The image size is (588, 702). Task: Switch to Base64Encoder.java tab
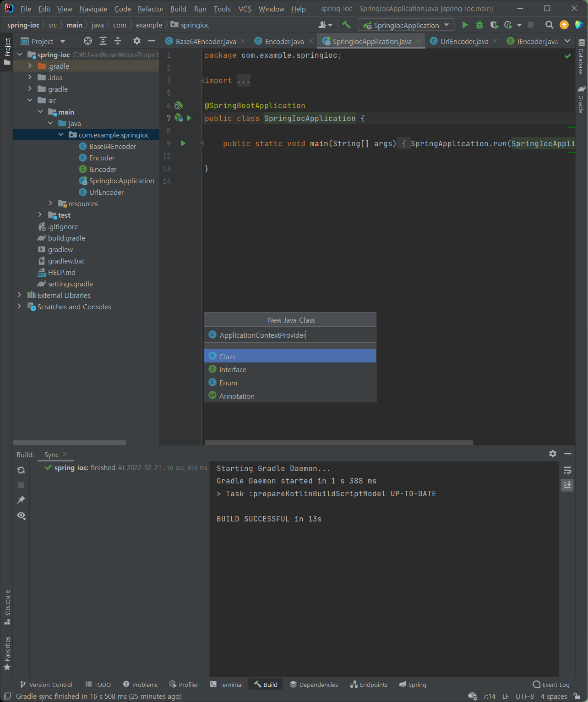206,41
